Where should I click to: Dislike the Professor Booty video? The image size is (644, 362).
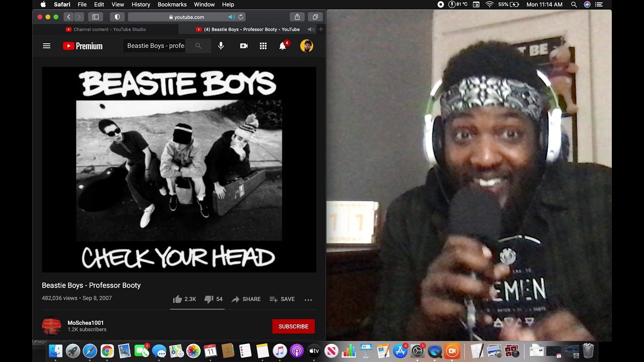coord(213,299)
